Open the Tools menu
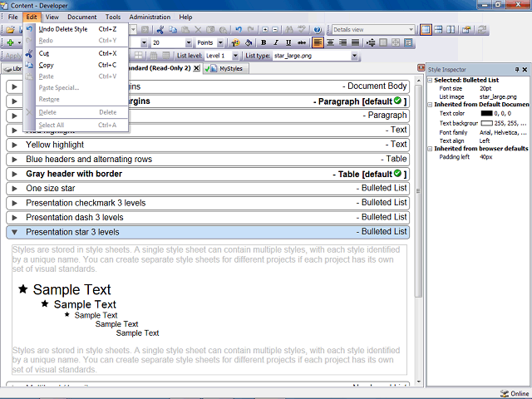532x399 pixels. click(x=113, y=17)
